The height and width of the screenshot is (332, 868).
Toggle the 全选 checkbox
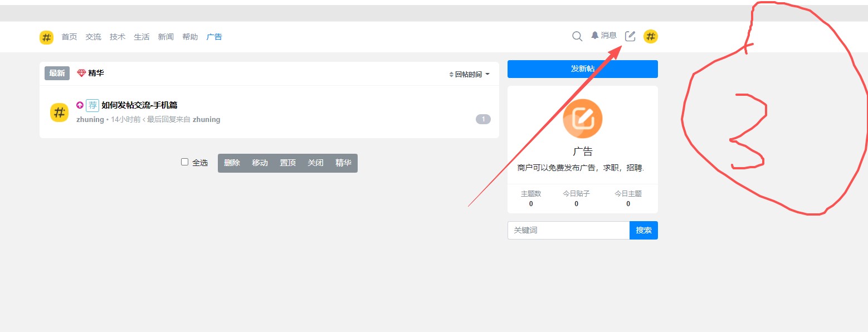(x=185, y=162)
